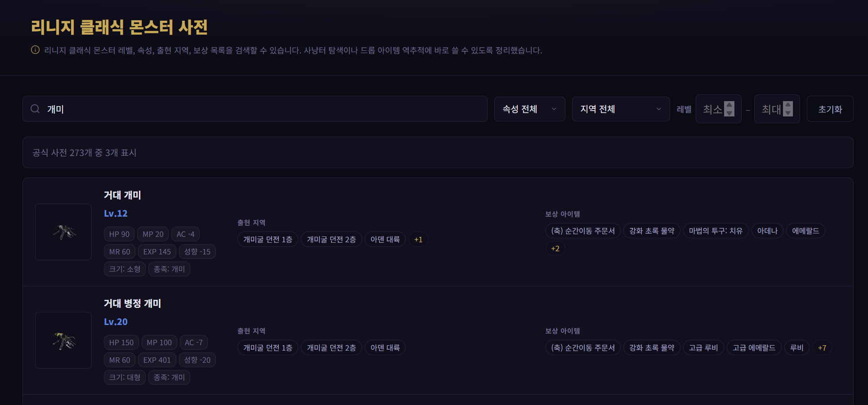This screenshot has width=868, height=405.
Task: Click the MP 100 stat chip
Action: 159,343
